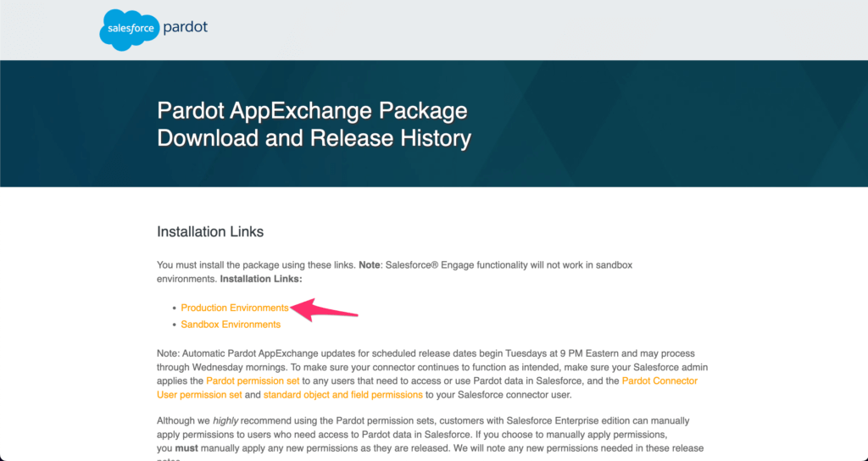The width and height of the screenshot is (868, 461).
Task: Click the bullet before Production Environments
Action: 174,308
